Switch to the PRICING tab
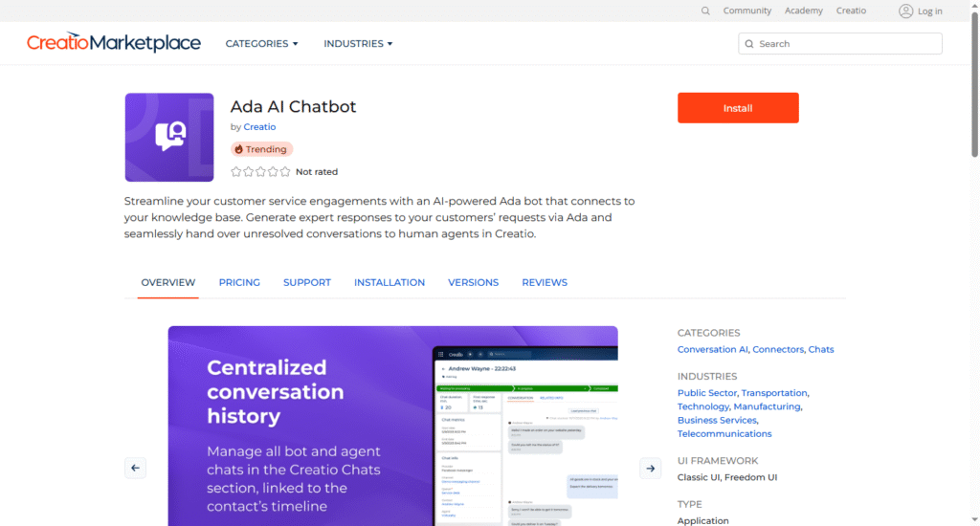The image size is (980, 526). pos(239,282)
